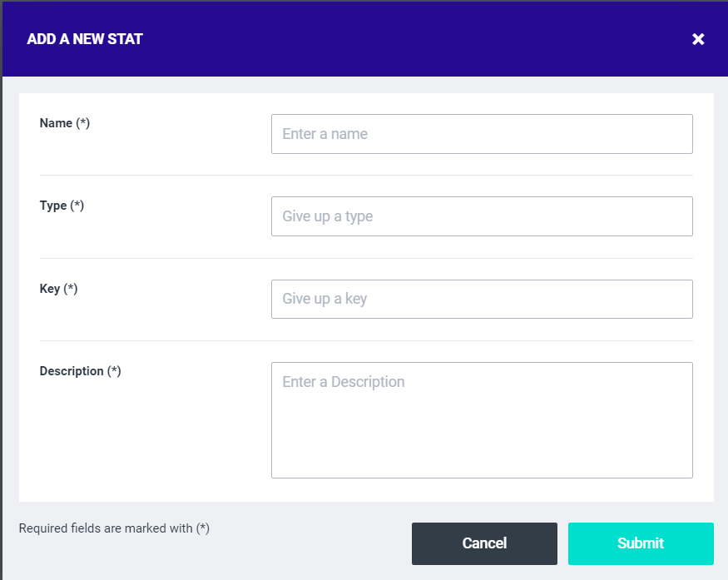Click the divider between Name and Type rows
This screenshot has height=580, width=728.
tap(366, 175)
